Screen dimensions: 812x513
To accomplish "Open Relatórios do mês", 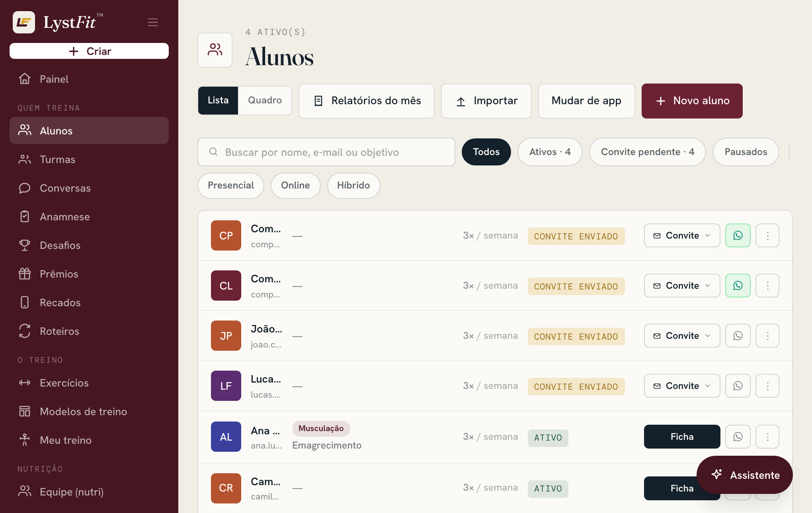I will (x=366, y=101).
